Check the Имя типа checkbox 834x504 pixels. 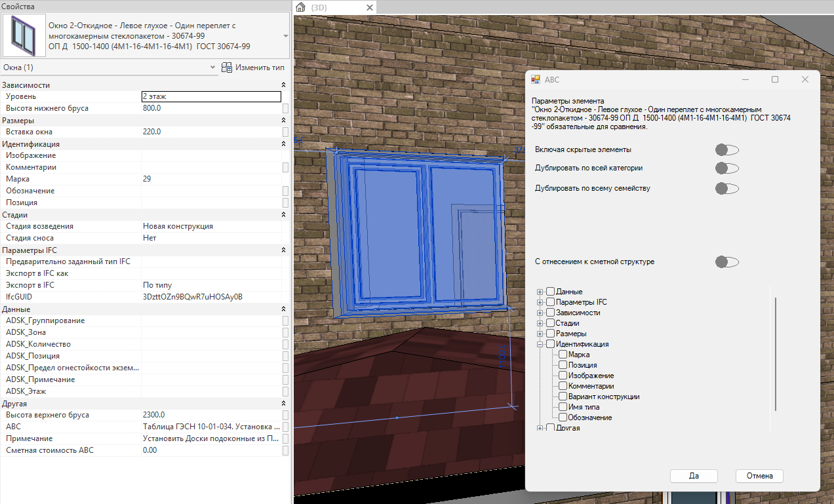[x=563, y=407]
